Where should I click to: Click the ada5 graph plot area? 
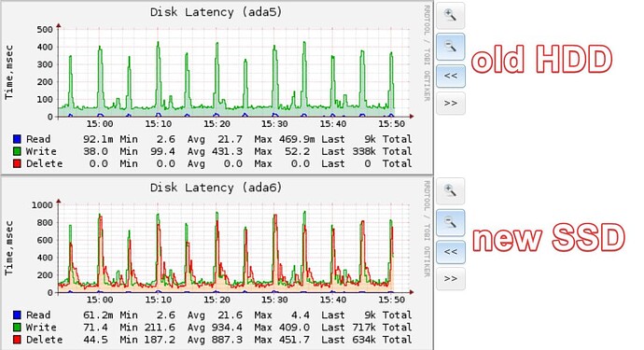coord(234,73)
